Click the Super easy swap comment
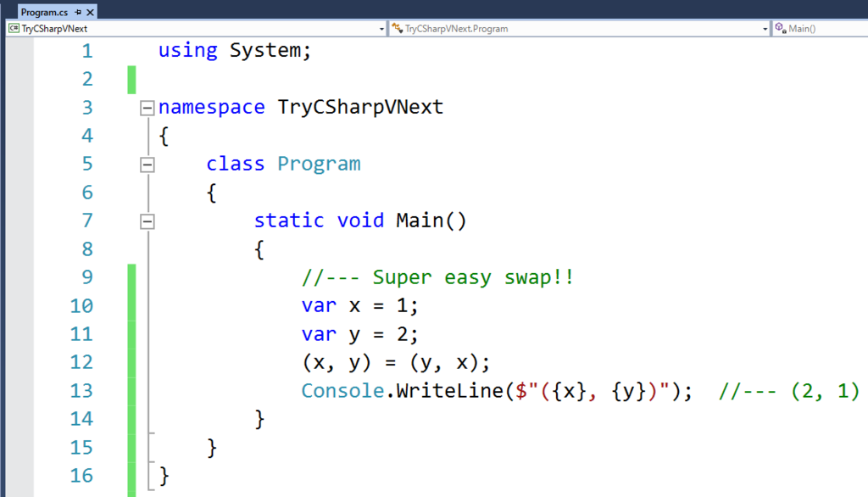 point(437,277)
